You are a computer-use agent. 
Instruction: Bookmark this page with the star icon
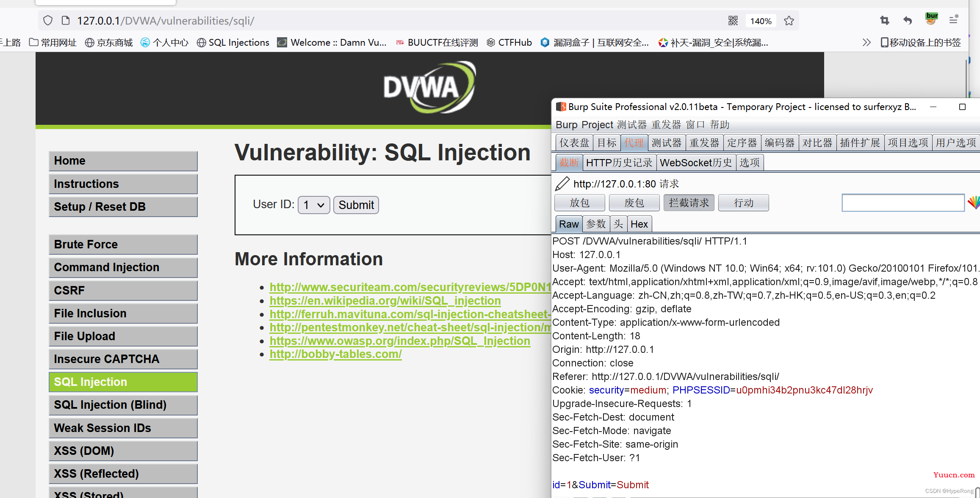(x=789, y=21)
